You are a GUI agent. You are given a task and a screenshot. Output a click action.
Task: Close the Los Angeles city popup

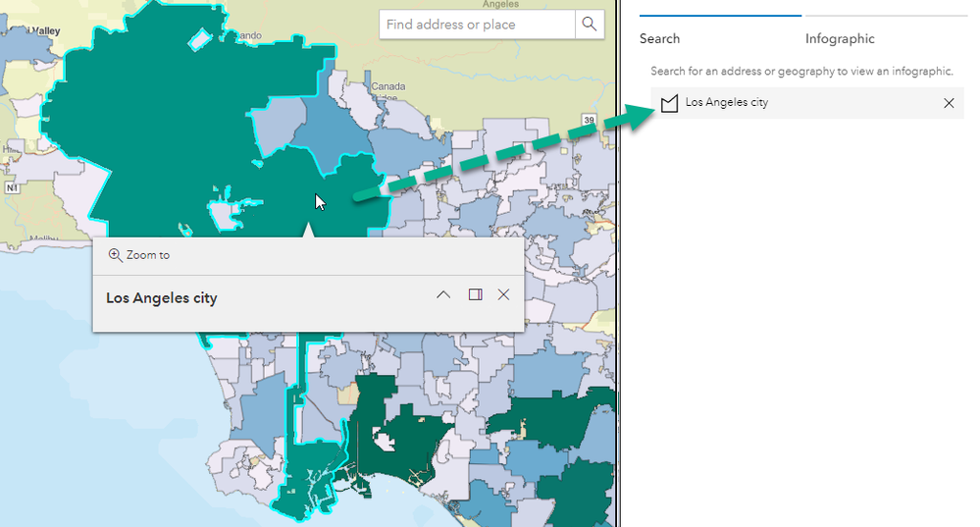point(503,294)
